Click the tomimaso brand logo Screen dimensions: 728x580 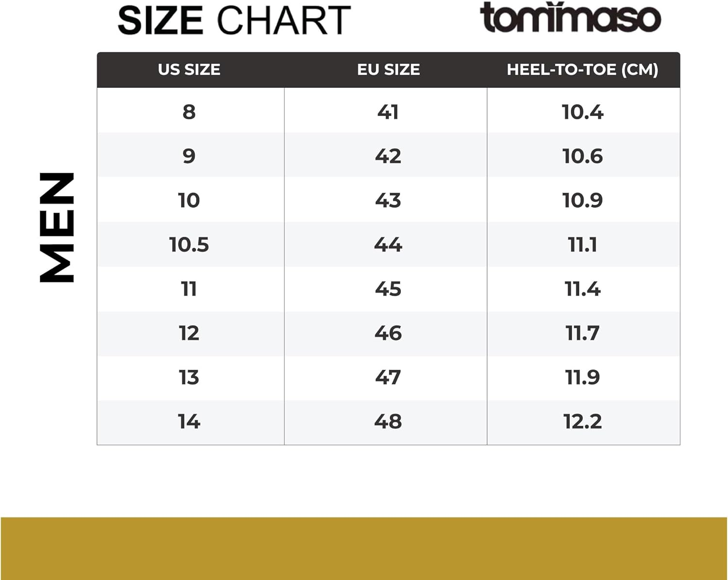[x=570, y=18]
